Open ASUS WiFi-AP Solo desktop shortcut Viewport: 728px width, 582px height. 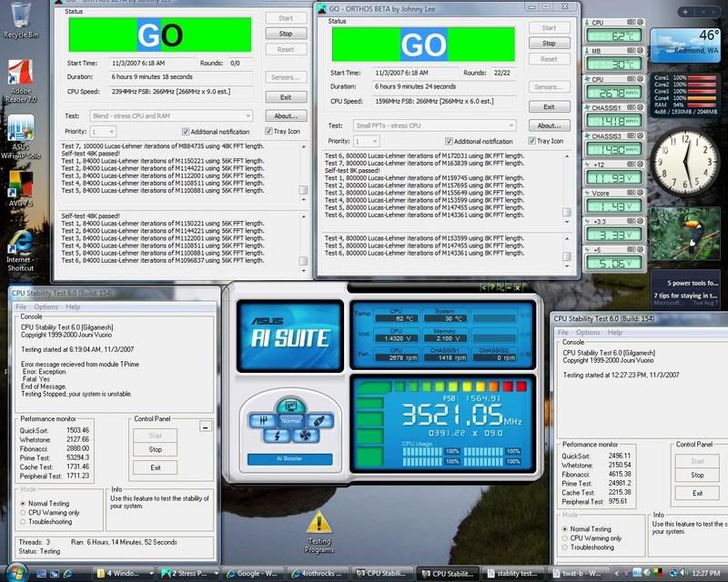tap(20, 137)
